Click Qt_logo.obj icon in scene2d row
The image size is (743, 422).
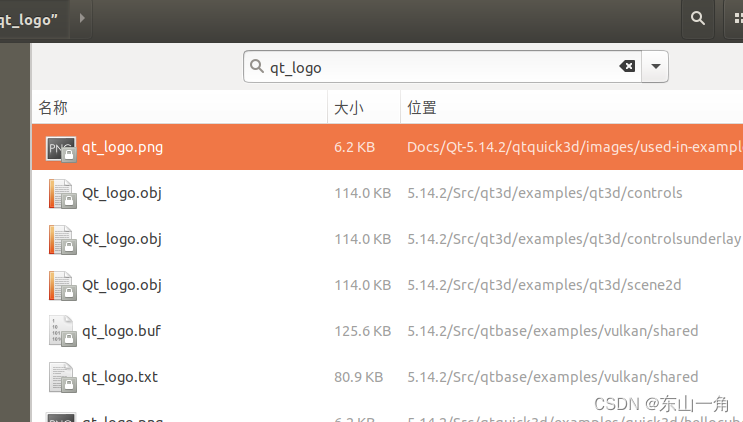(62, 286)
